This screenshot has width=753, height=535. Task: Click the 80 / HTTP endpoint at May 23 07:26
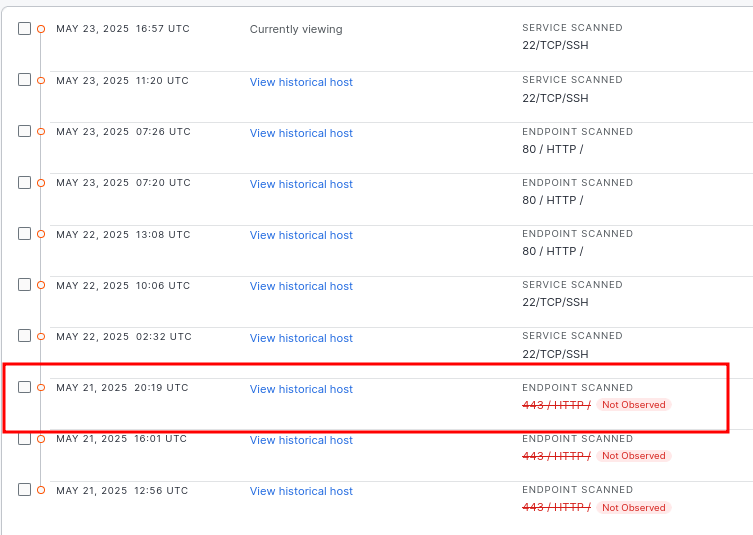point(552,149)
